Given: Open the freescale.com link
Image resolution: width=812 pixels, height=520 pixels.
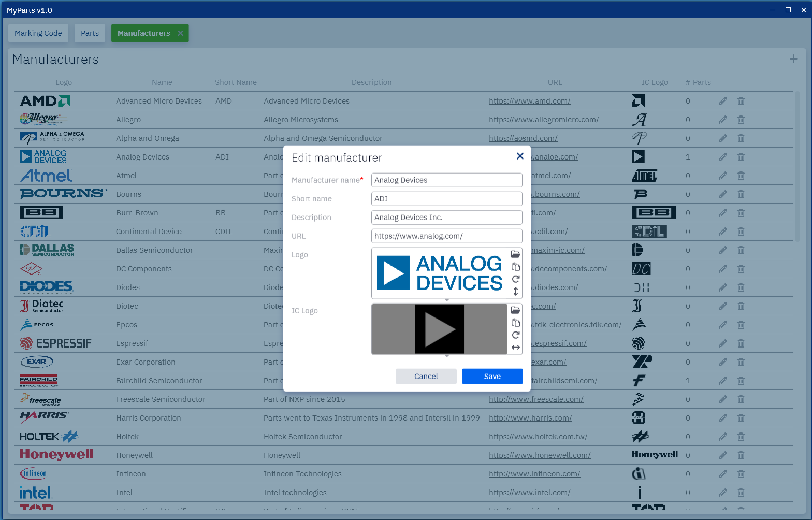Looking at the screenshot, I should click(536, 399).
